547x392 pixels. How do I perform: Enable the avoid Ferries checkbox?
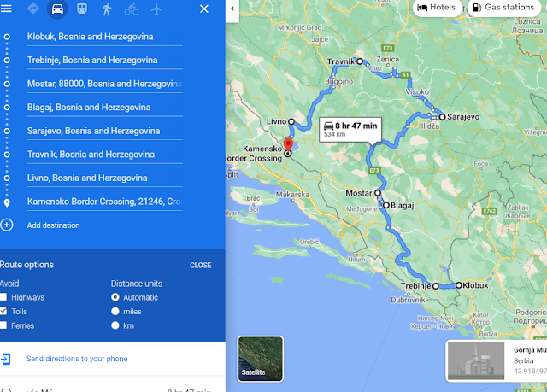click(x=3, y=325)
